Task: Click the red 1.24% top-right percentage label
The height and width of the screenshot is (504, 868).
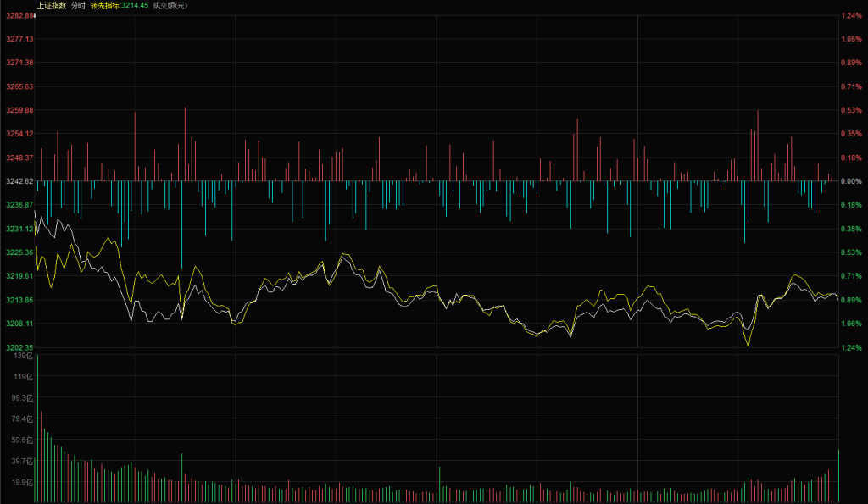Action: 850,15
